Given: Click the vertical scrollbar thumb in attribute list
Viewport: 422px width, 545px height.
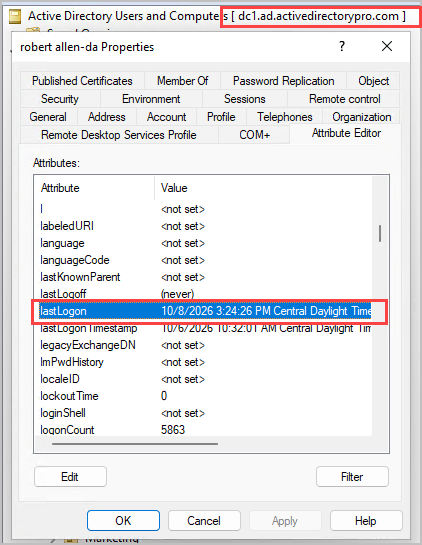Looking at the screenshot, I should [x=380, y=233].
